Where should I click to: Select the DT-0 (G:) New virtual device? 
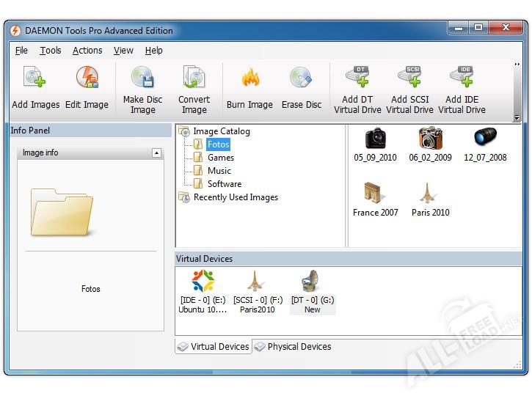pos(313,292)
